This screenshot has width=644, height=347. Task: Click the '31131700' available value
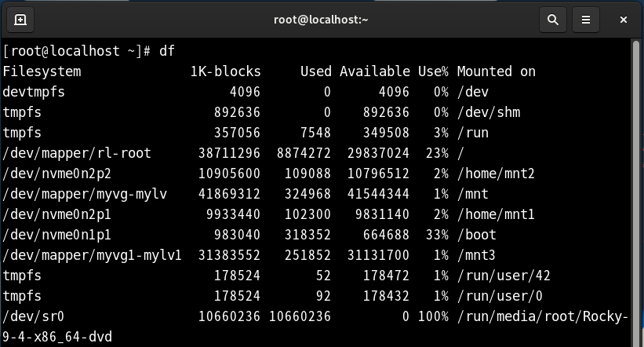[x=379, y=255]
